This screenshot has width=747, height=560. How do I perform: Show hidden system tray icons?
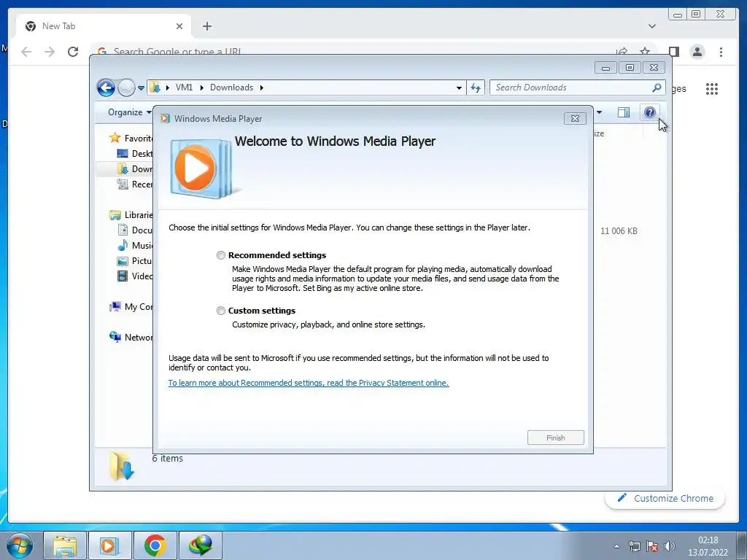click(x=616, y=546)
